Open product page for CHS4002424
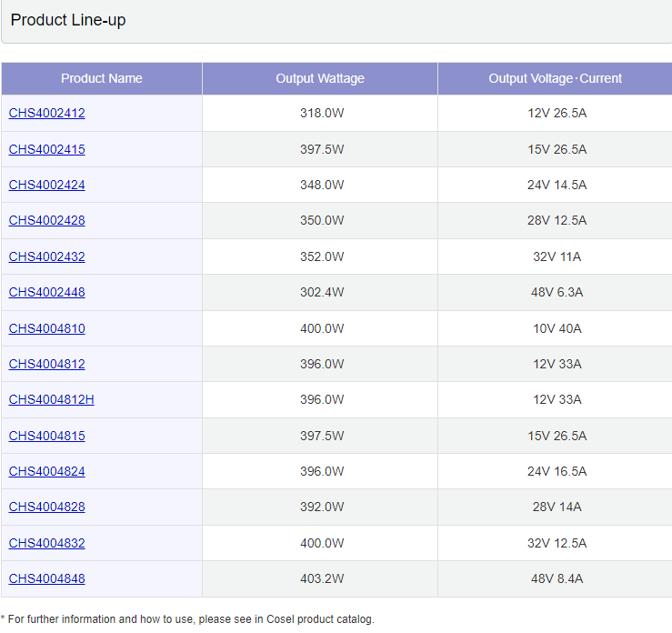Image resolution: width=672 pixels, height=633 pixels. click(46, 185)
